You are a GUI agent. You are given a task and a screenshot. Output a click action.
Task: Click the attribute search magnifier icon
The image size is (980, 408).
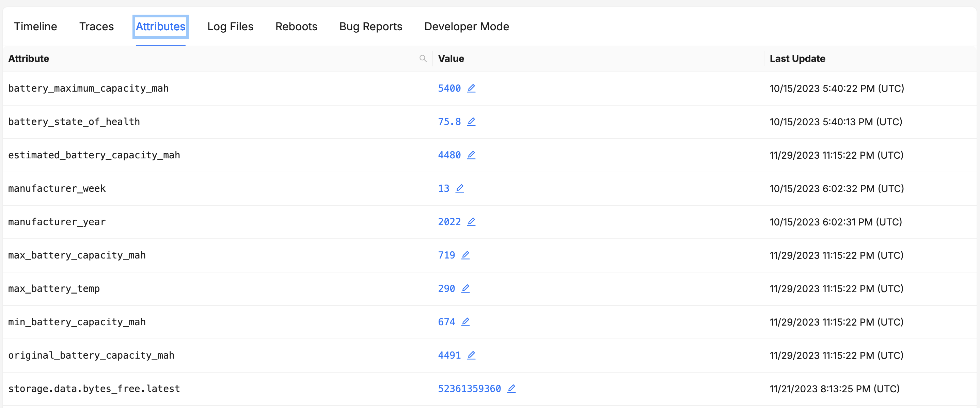click(423, 59)
